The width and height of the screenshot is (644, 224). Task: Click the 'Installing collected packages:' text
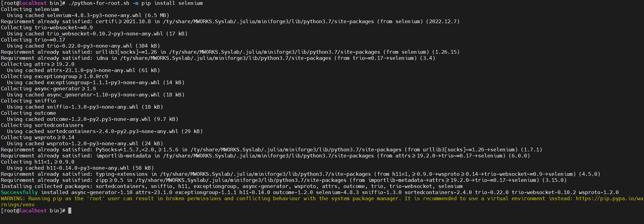(x=46, y=186)
